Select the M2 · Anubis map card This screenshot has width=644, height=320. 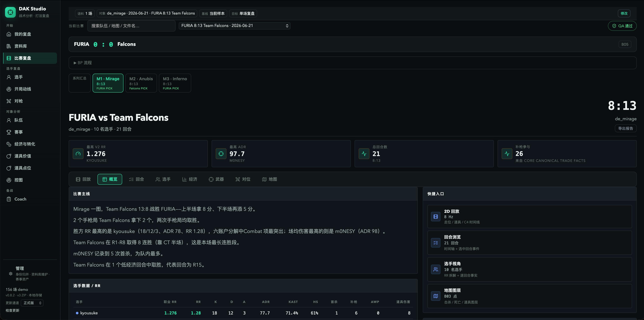(x=141, y=83)
